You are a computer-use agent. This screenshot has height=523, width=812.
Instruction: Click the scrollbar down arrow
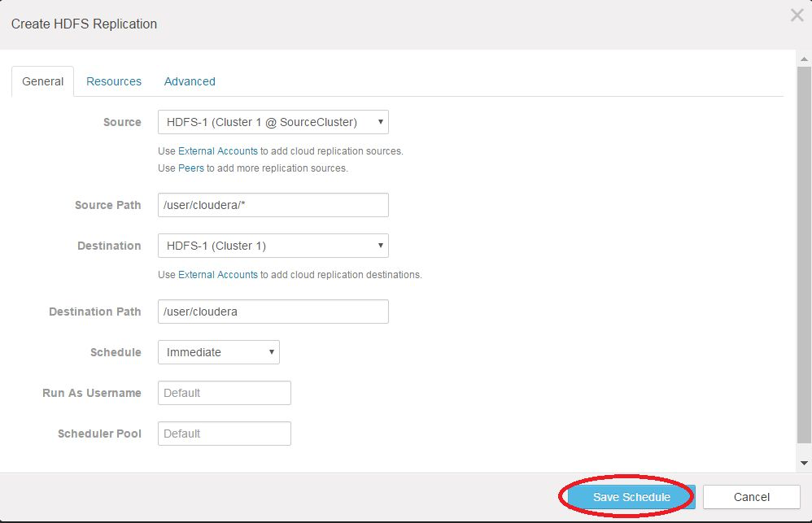point(805,464)
